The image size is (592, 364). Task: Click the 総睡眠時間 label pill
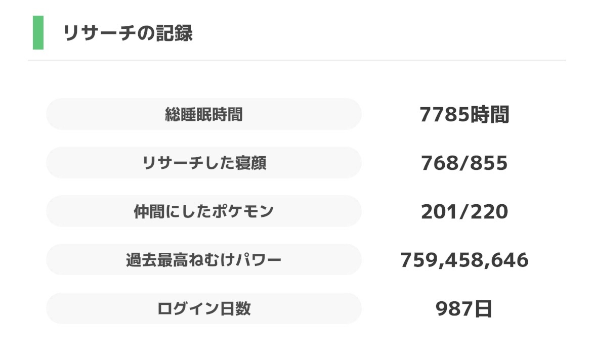pos(203,114)
